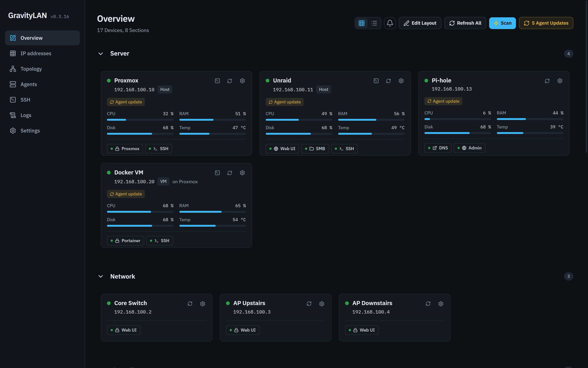Refresh the Docker VM card
588x368 pixels.
pyautogui.click(x=230, y=173)
